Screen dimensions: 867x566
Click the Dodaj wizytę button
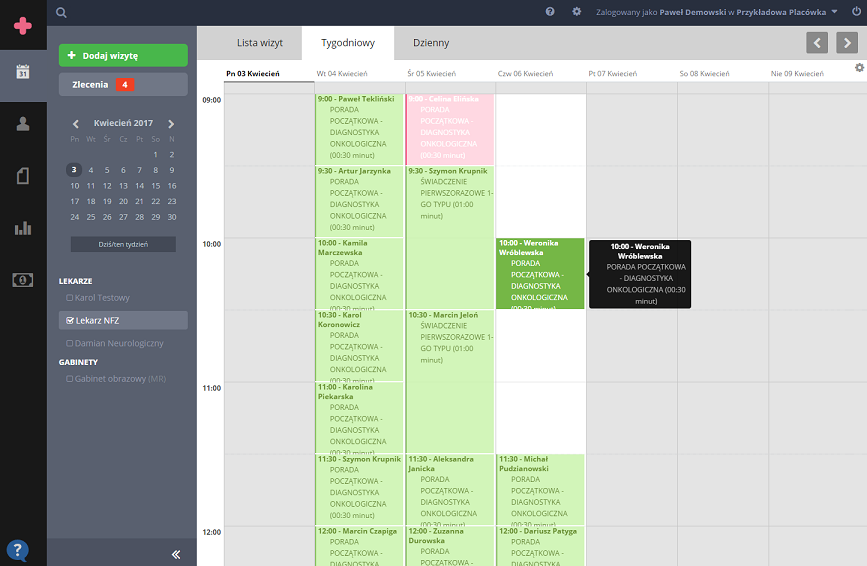(x=123, y=56)
